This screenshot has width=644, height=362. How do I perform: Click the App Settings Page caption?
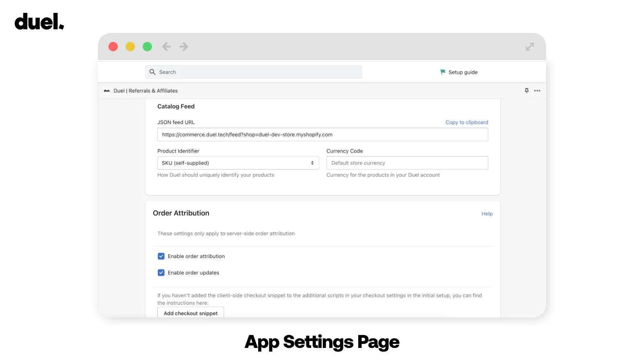pos(322,342)
